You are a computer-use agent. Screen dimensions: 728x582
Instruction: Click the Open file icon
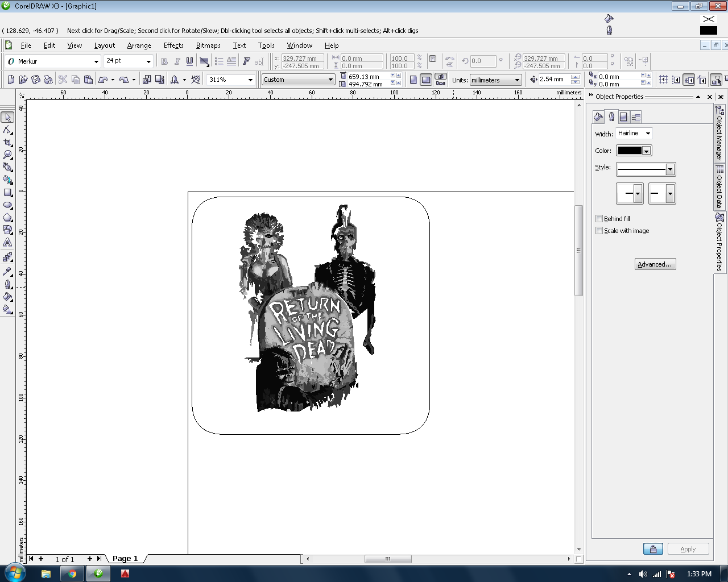tap(23, 80)
